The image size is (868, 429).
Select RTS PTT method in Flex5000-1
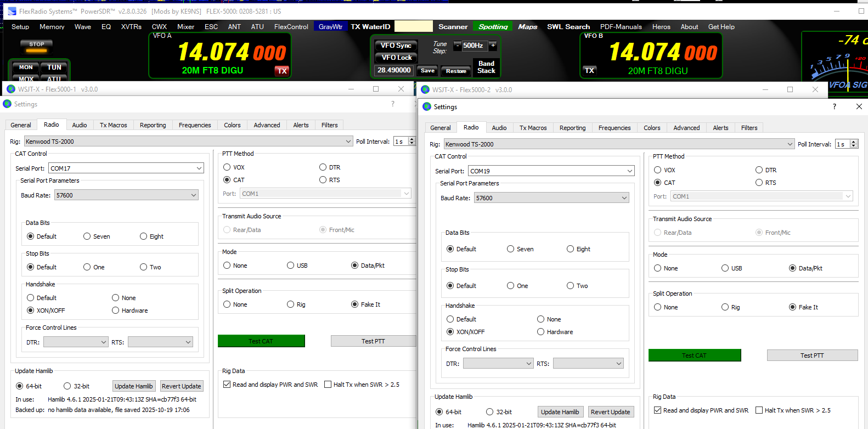click(x=323, y=180)
